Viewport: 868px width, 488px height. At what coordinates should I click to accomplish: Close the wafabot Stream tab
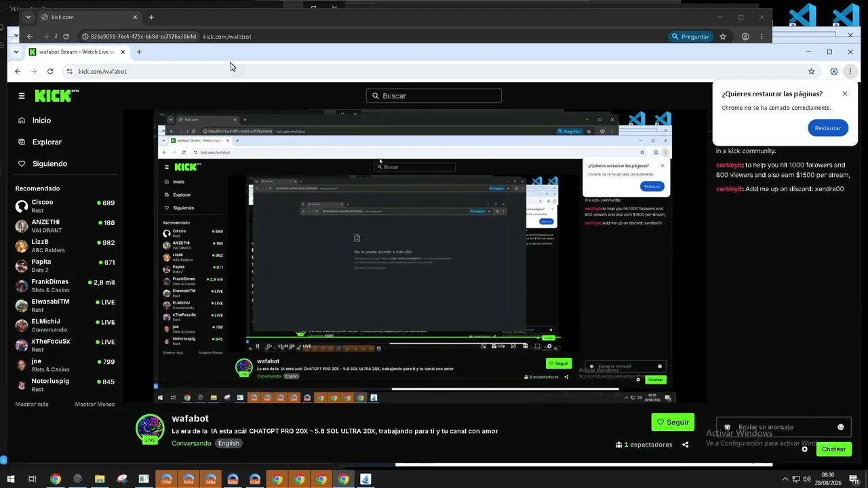pos(123,52)
